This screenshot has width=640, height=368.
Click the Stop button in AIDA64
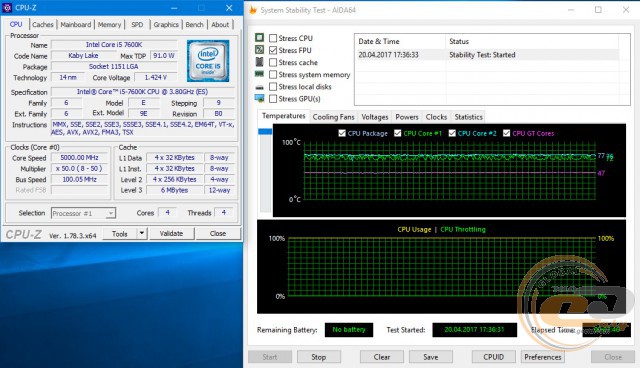(319, 357)
